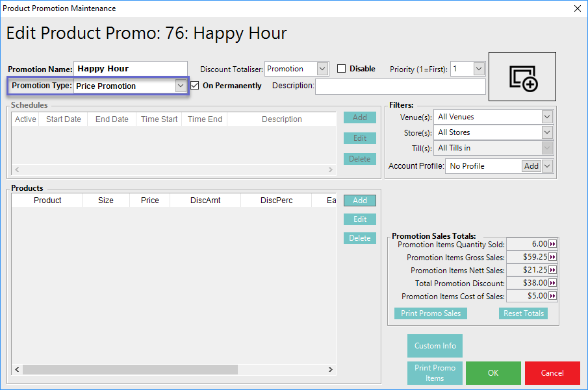
Task: Uncheck the On Permanently checkbox
Action: click(195, 86)
